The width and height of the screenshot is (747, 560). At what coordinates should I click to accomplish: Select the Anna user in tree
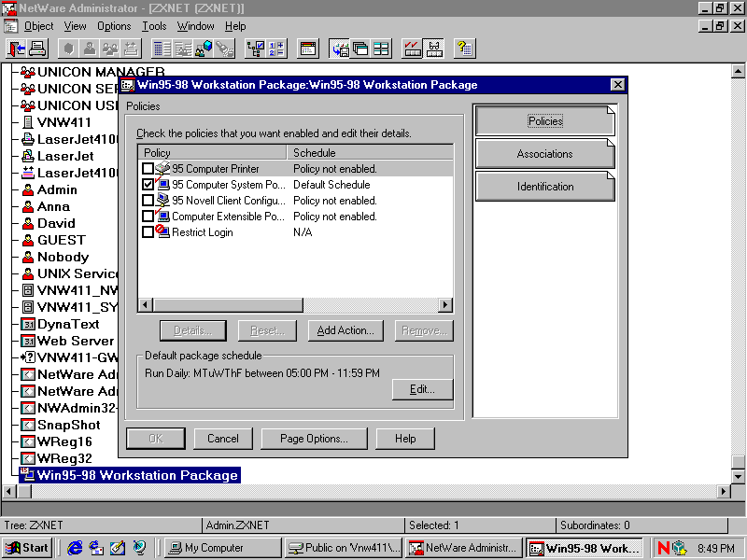(53, 206)
